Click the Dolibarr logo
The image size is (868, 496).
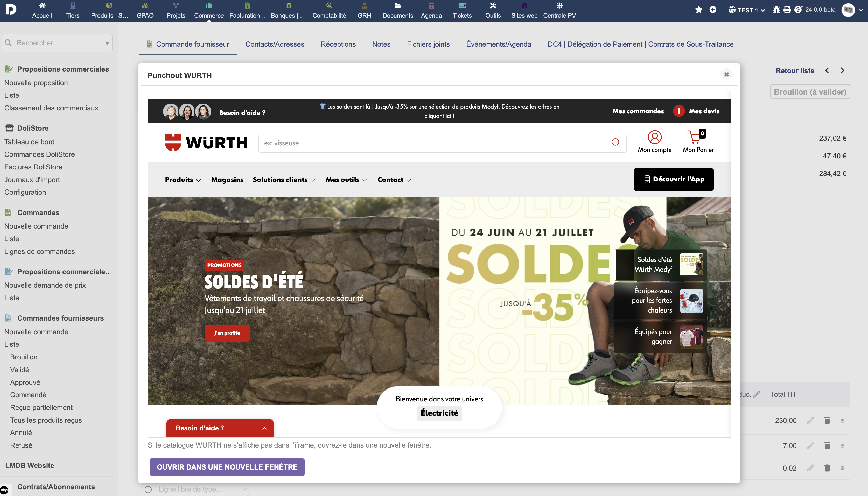click(x=11, y=10)
